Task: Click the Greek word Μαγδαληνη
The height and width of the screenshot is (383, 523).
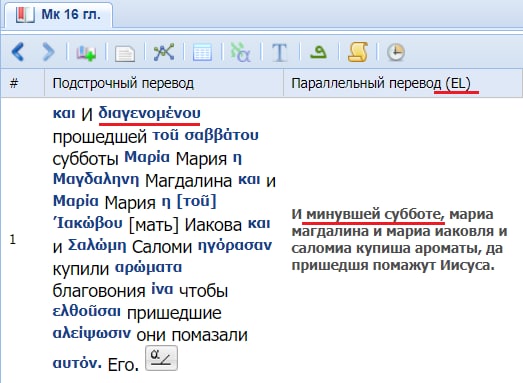Action: pyautogui.click(x=96, y=179)
